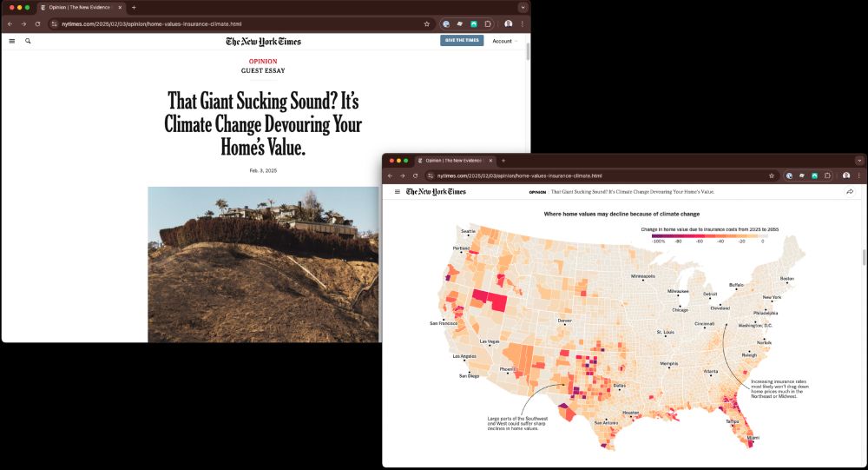Open the white flag extension in the article window
Viewport: 868px width, 470px height.
(459, 23)
